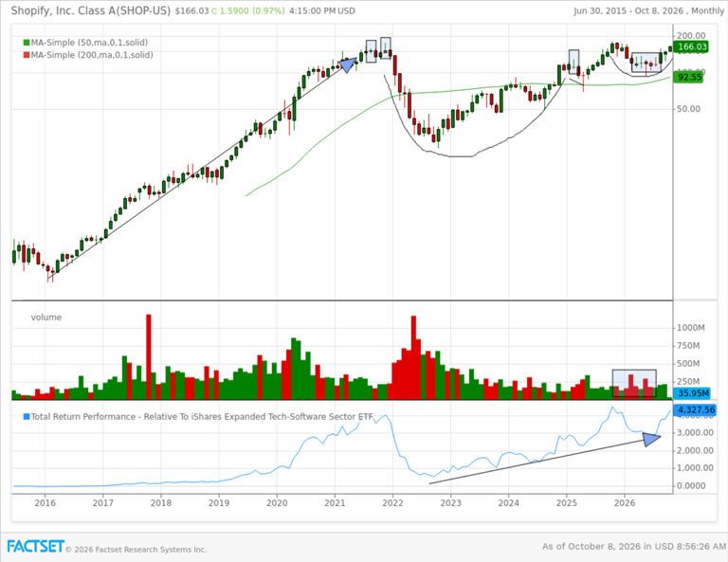
Task: Click the 2026 year label on time axis
Action: click(x=625, y=503)
